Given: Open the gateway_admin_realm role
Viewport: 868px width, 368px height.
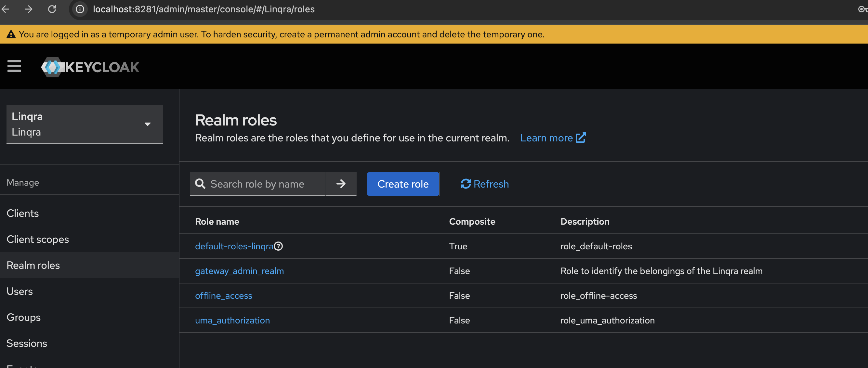Looking at the screenshot, I should (239, 270).
